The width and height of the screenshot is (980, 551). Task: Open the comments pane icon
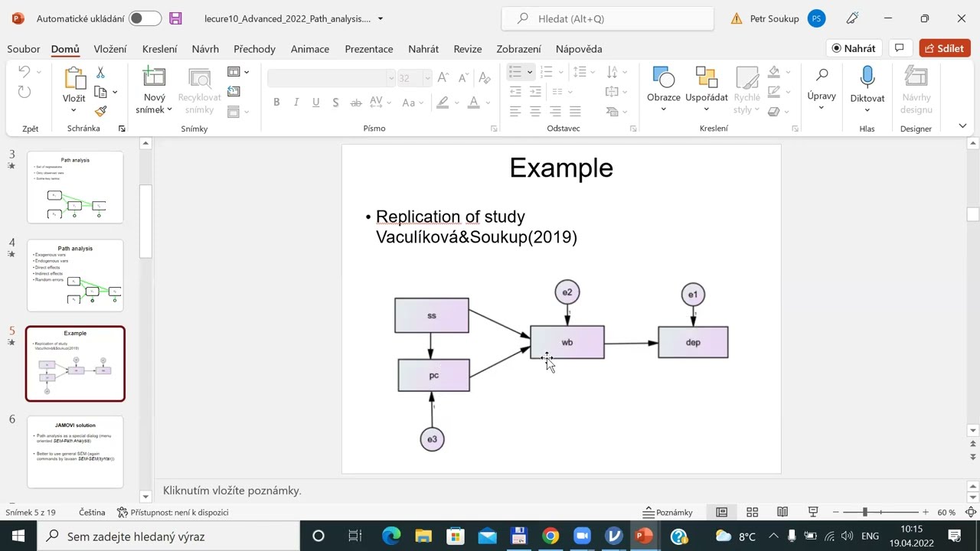pyautogui.click(x=900, y=48)
